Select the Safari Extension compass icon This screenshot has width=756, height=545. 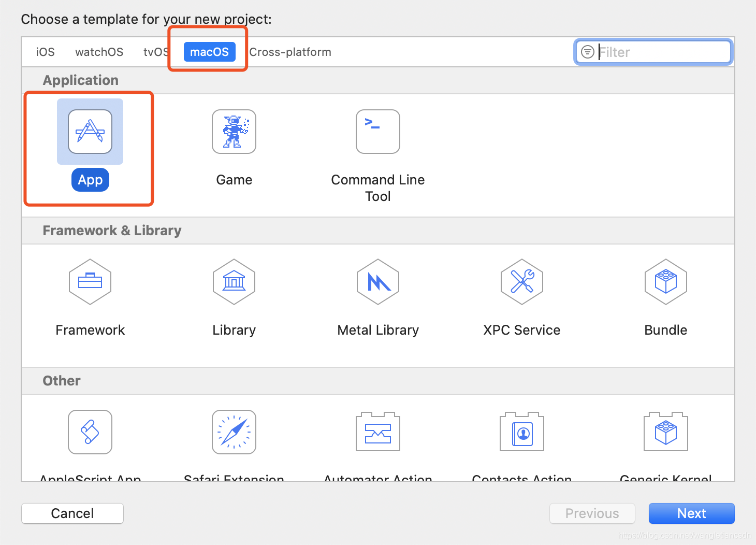click(234, 432)
